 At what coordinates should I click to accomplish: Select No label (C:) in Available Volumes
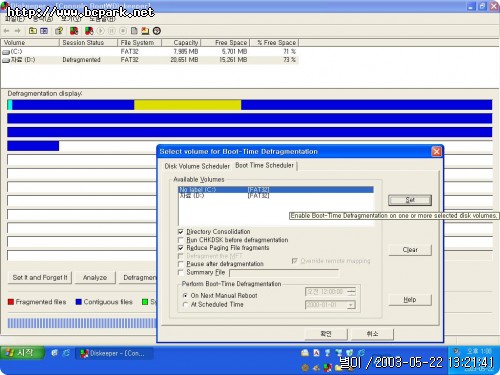(x=276, y=190)
